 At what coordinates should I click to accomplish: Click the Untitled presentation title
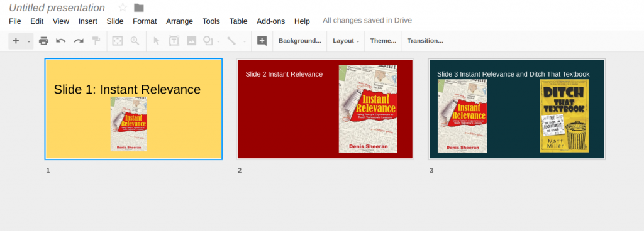click(57, 8)
